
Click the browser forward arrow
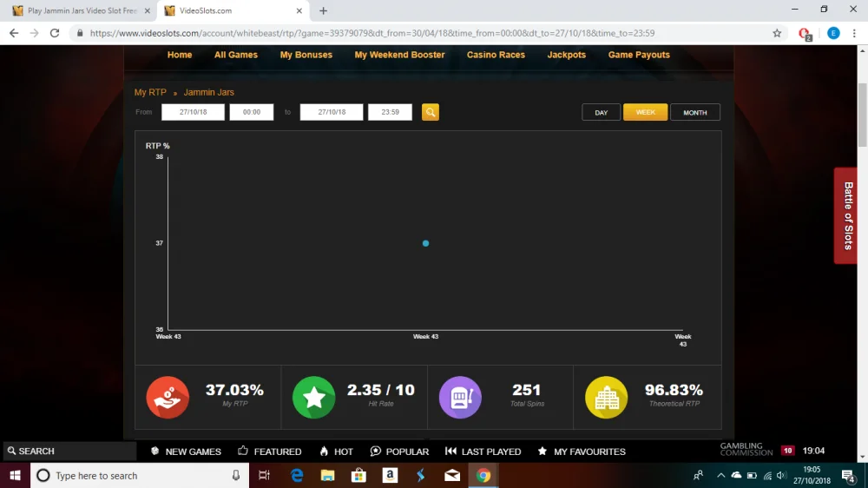(35, 33)
